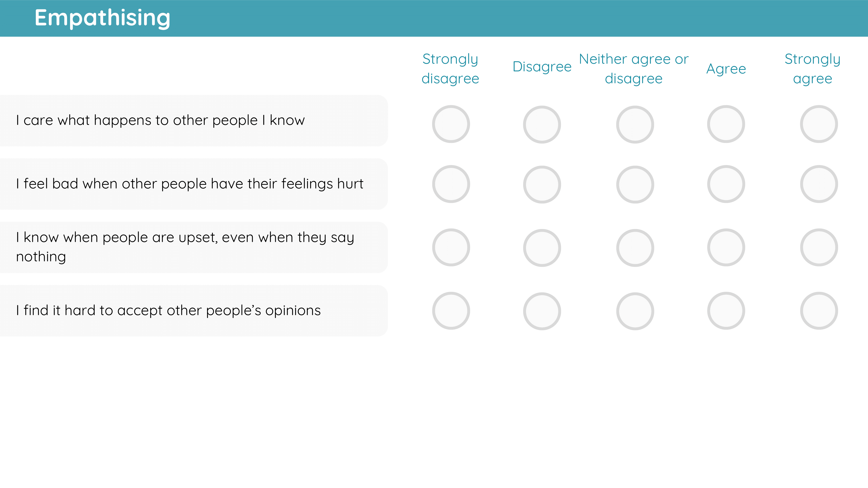Mark Agree for knowing when people are upset
The height and width of the screenshot is (488, 868).
tap(726, 247)
